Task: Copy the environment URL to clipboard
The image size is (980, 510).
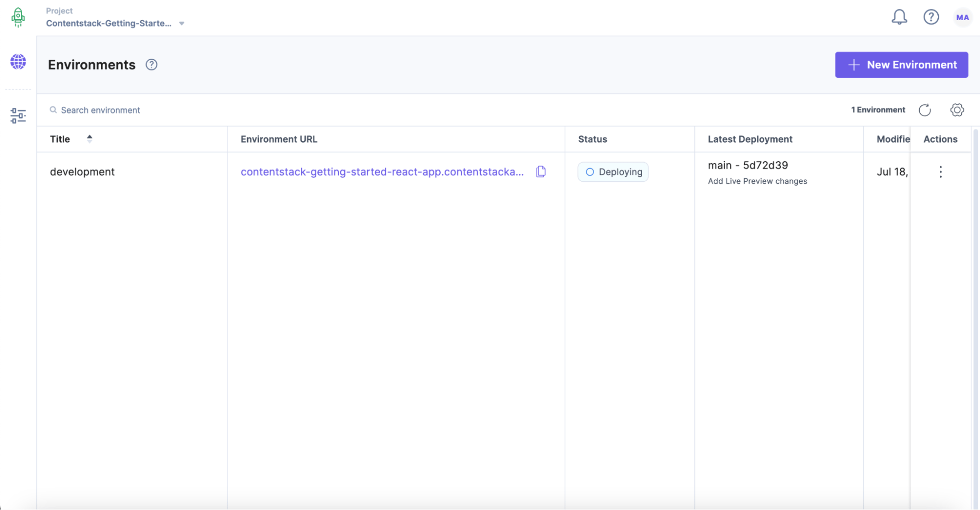Action: 541,172
